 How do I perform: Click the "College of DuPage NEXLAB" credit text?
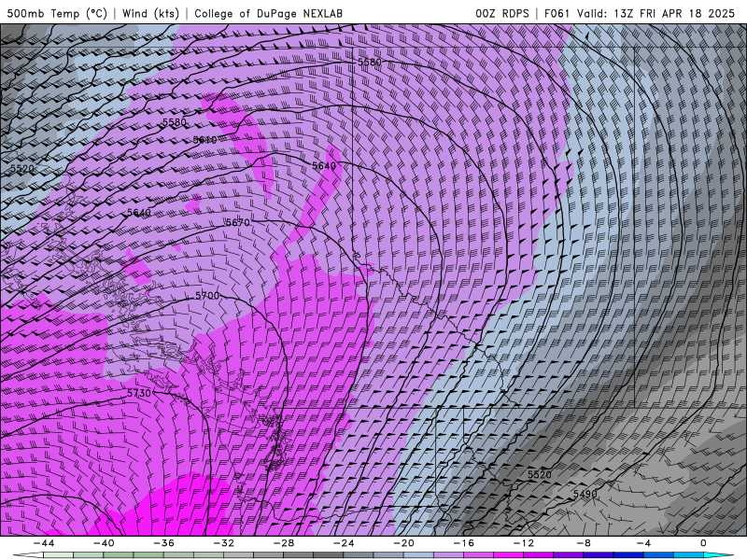268,13
